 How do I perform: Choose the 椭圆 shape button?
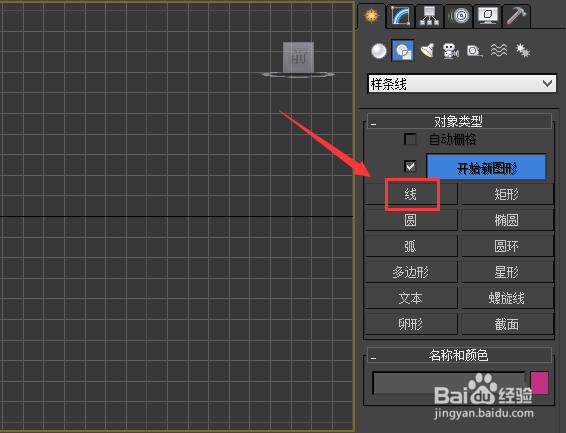point(507,220)
